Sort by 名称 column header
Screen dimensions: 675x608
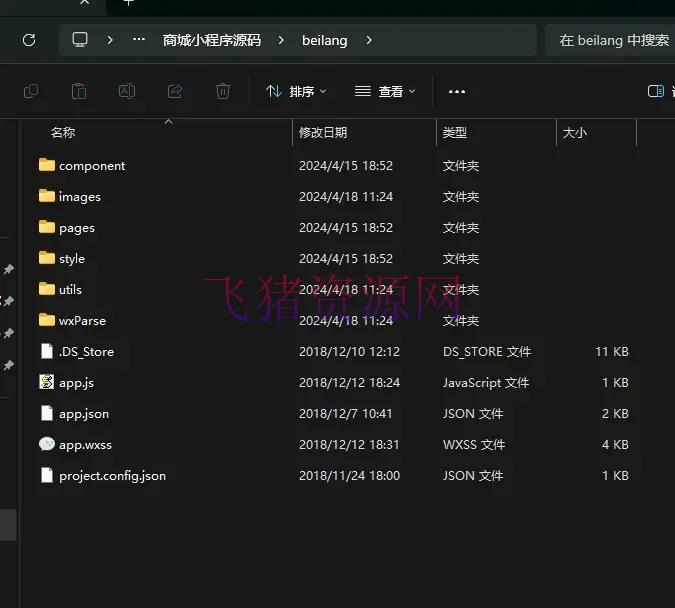[63, 132]
